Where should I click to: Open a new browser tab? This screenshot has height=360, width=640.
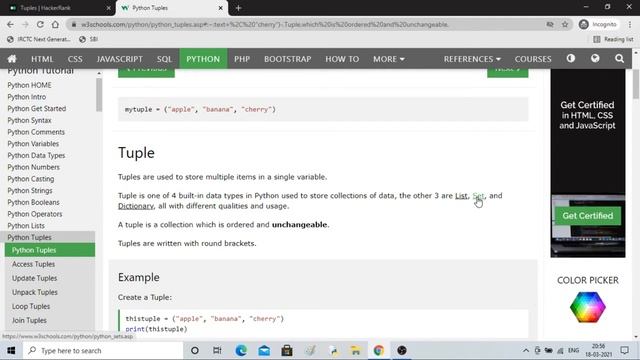click(x=238, y=8)
